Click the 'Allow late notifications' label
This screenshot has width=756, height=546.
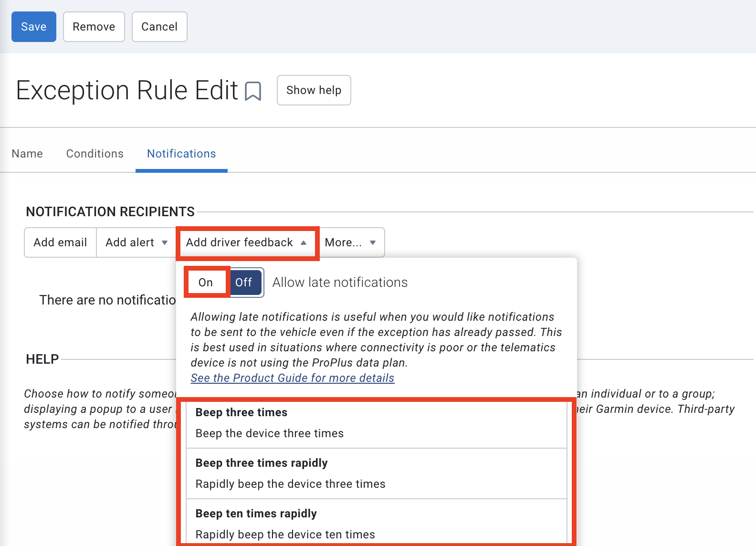(x=340, y=283)
